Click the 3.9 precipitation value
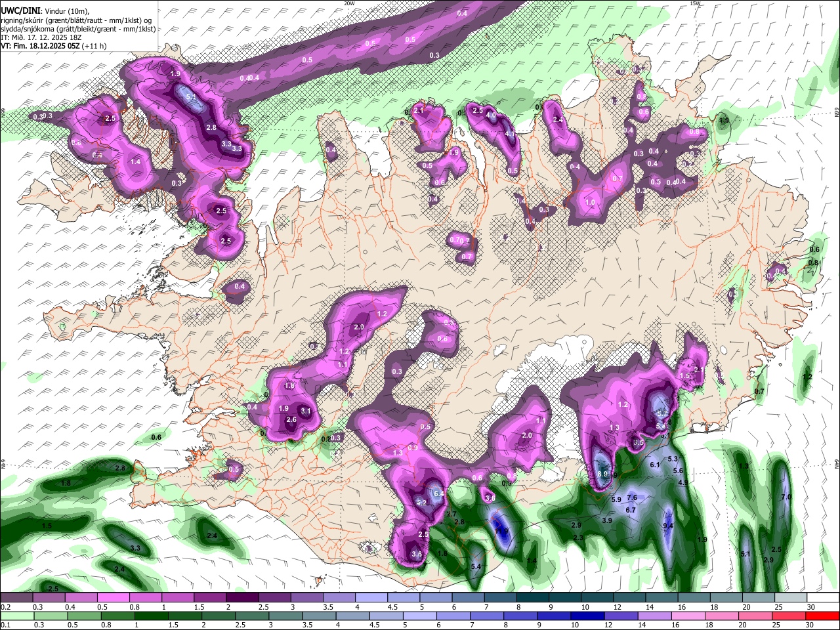The width and height of the screenshot is (840, 630). pos(607,520)
